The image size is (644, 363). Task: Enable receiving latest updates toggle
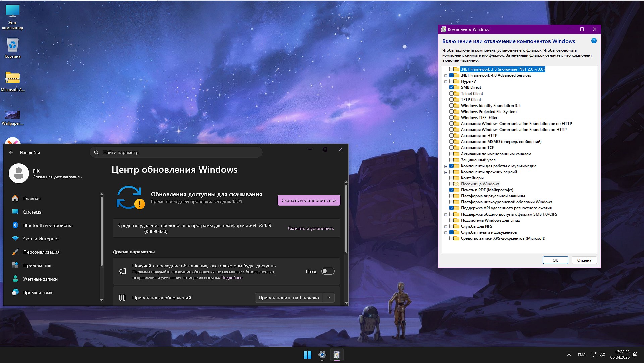tap(328, 271)
